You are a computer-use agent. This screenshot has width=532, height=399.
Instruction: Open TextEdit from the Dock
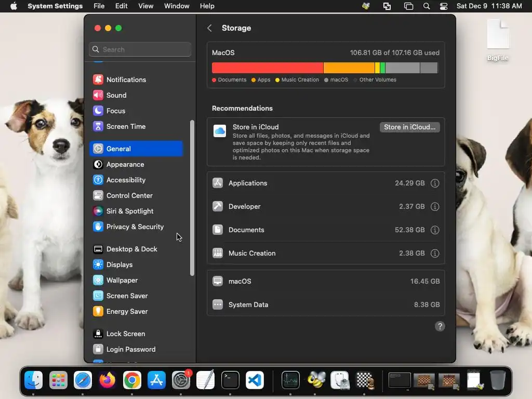206,380
